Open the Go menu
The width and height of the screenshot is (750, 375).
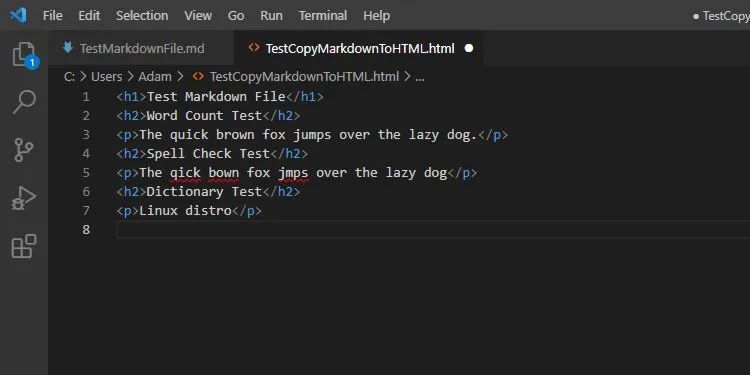pos(236,16)
